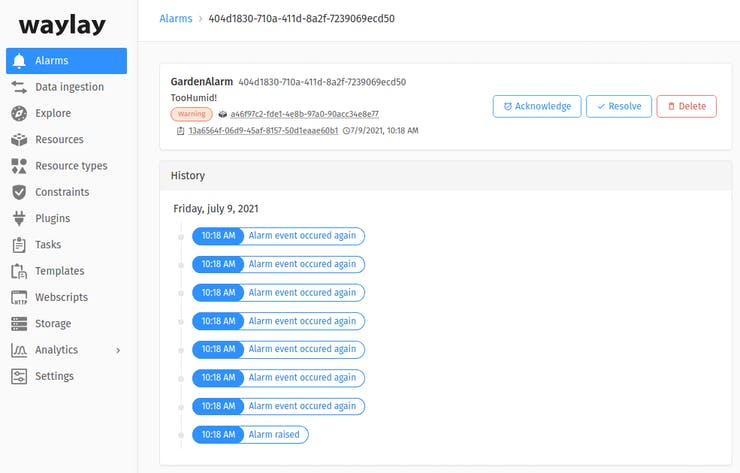The image size is (740, 473).
Task: Go to Data ingestion
Action: [69, 87]
